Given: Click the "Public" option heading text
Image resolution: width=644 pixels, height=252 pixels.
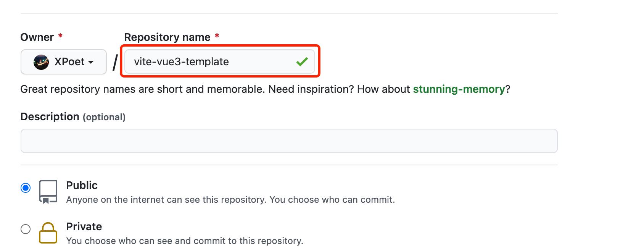Looking at the screenshot, I should click(82, 186).
